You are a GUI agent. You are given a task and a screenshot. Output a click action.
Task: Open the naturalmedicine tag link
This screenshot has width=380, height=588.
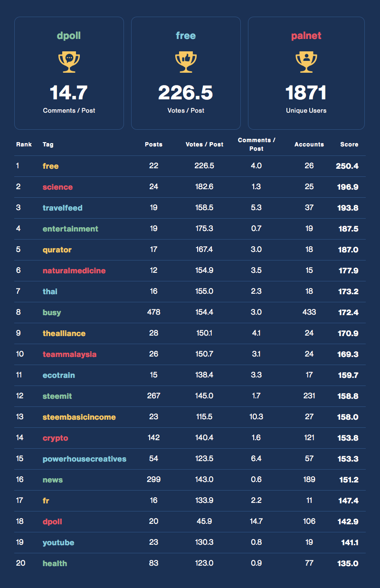[74, 270]
